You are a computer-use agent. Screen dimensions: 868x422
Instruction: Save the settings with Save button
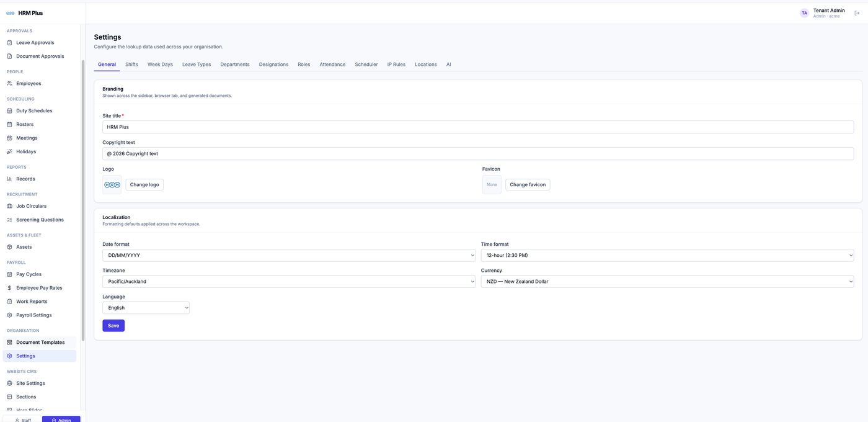coord(113,326)
